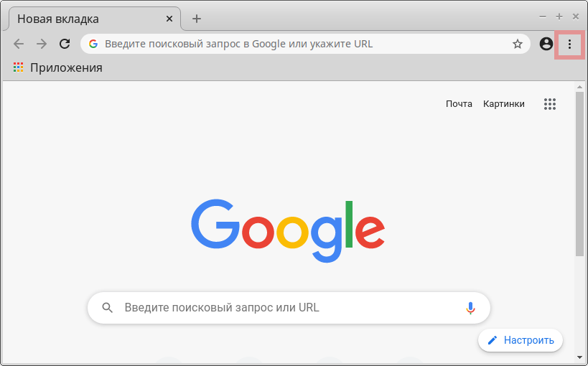Click the magnifier icon in search box
The height and width of the screenshot is (366, 588).
[x=108, y=308]
